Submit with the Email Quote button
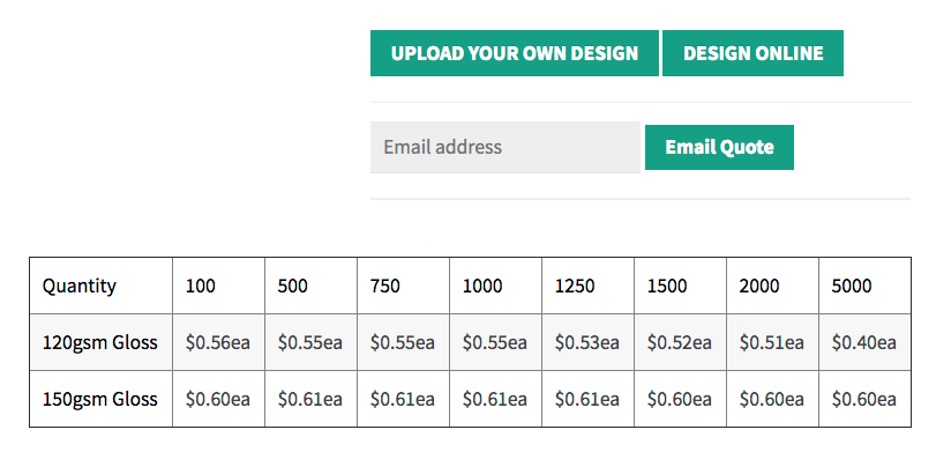 point(719,147)
